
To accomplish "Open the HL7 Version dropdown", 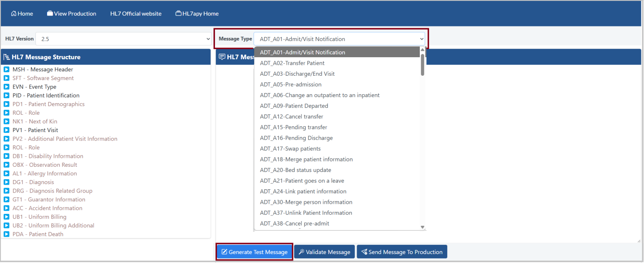I will click(x=124, y=39).
